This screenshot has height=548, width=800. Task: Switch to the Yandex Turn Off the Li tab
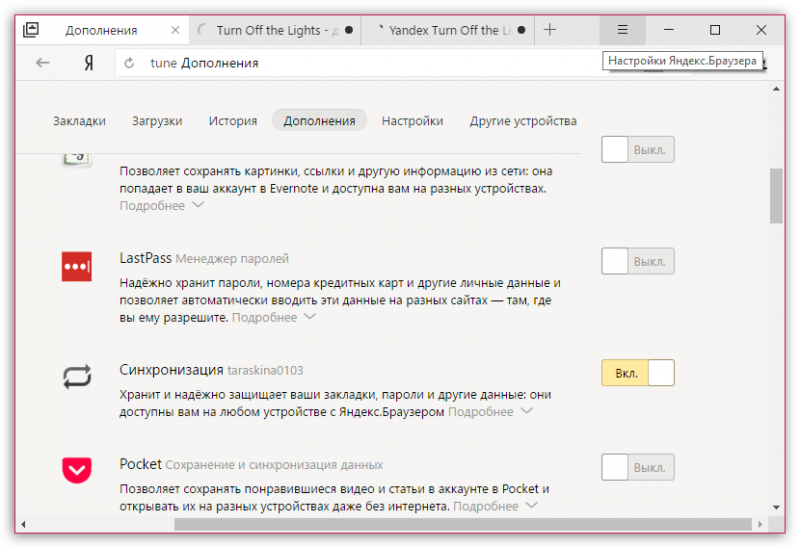tap(448, 30)
